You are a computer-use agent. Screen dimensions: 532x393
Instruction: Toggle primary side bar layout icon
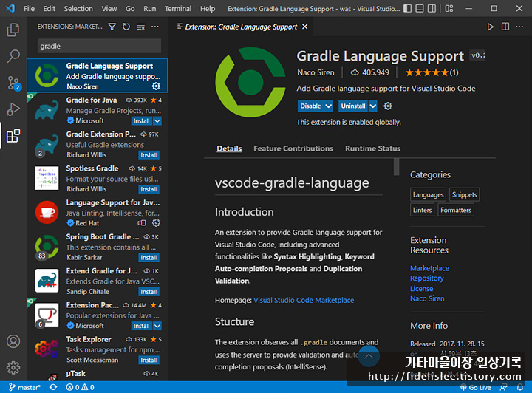pos(407,8)
